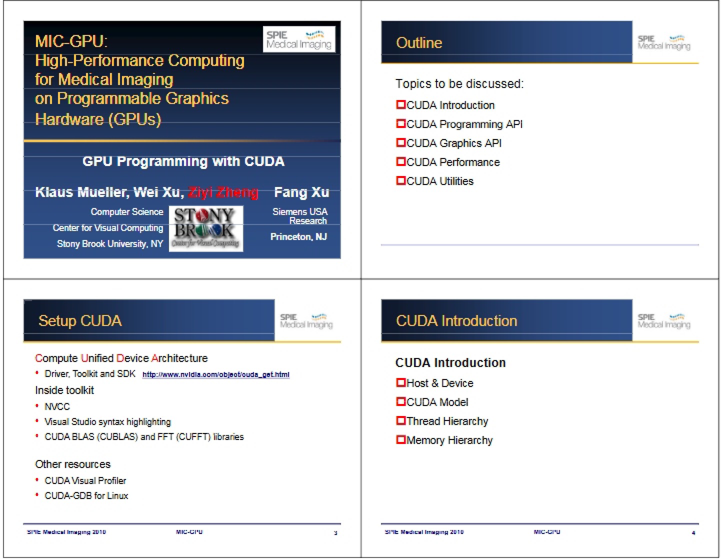Click 'Compute Unified Device Architecture' text
The width and height of the screenshot is (728, 560).
(121, 358)
